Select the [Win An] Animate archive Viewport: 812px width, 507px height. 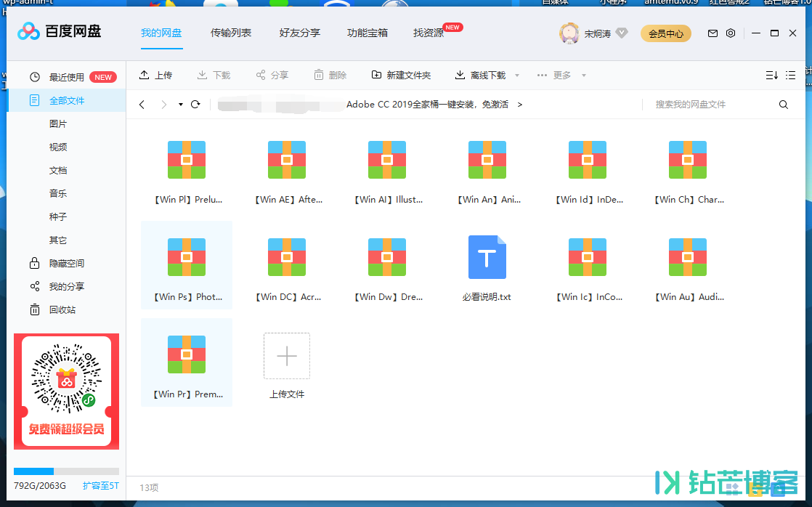click(487, 171)
